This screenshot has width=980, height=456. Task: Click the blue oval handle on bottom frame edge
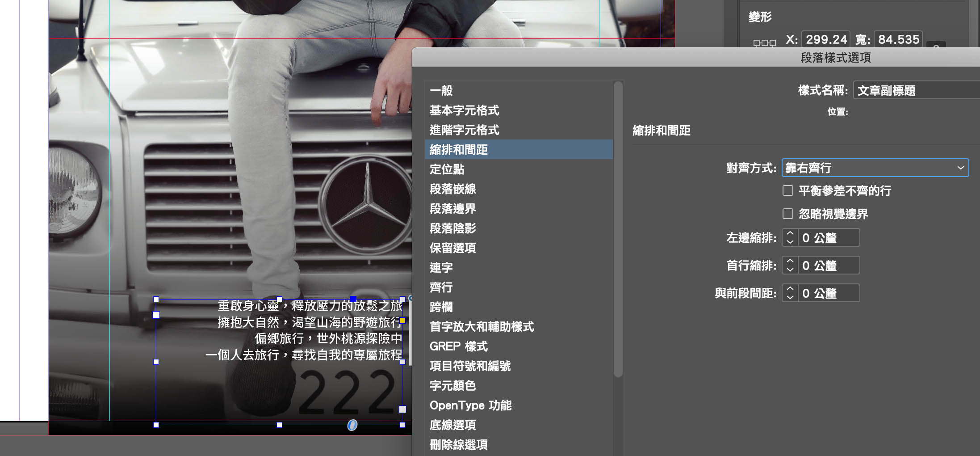click(352, 425)
